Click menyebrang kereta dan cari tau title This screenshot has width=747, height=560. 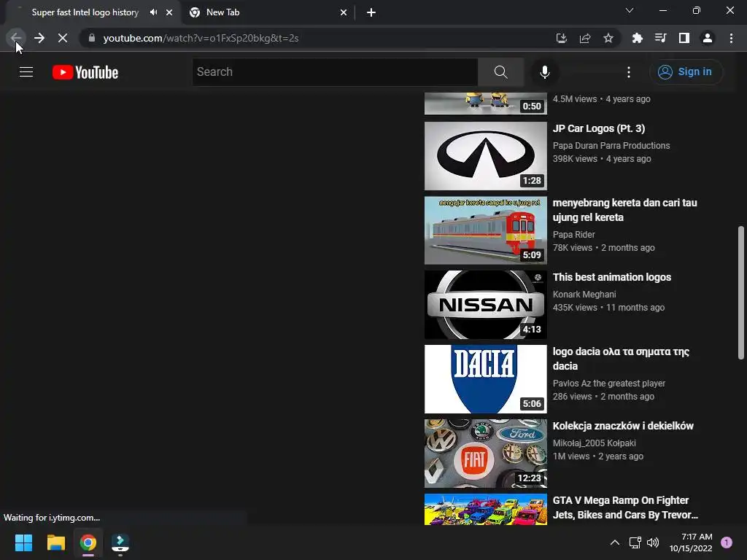click(x=625, y=210)
